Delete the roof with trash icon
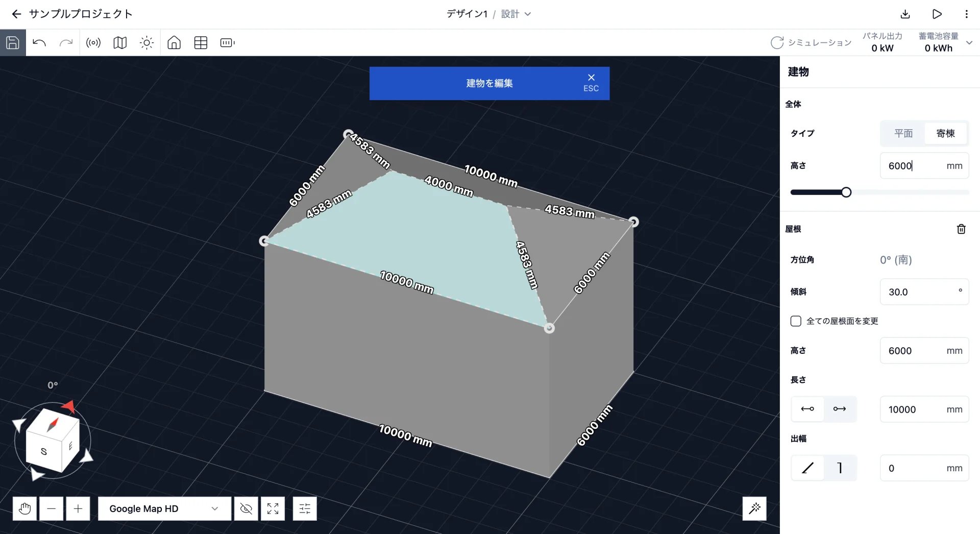Image resolution: width=980 pixels, height=534 pixels. [961, 229]
